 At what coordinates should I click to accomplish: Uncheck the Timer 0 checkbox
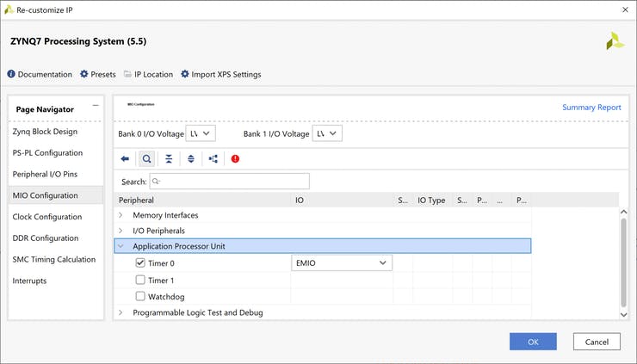140,263
